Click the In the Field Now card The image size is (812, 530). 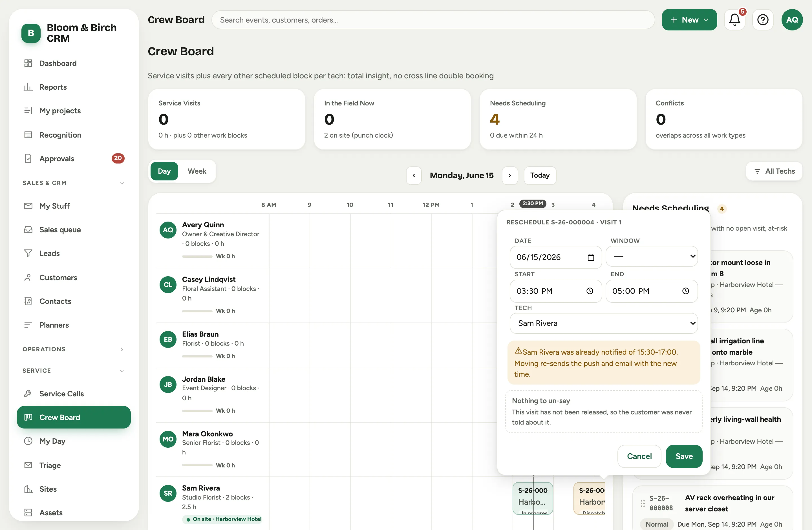[392, 119]
